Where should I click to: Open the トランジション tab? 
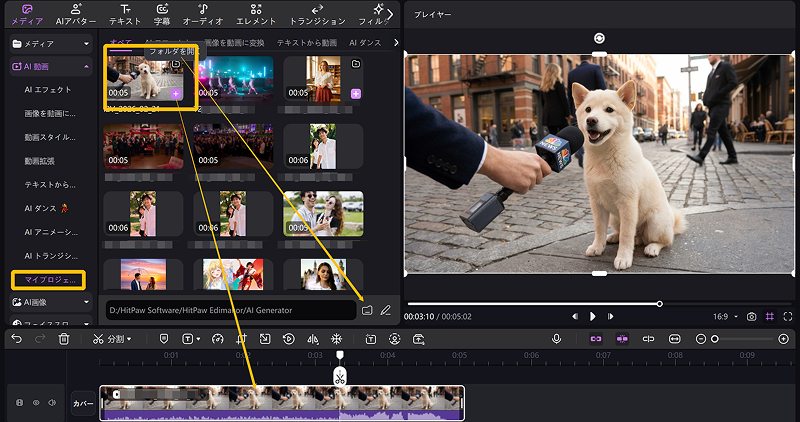(x=317, y=14)
